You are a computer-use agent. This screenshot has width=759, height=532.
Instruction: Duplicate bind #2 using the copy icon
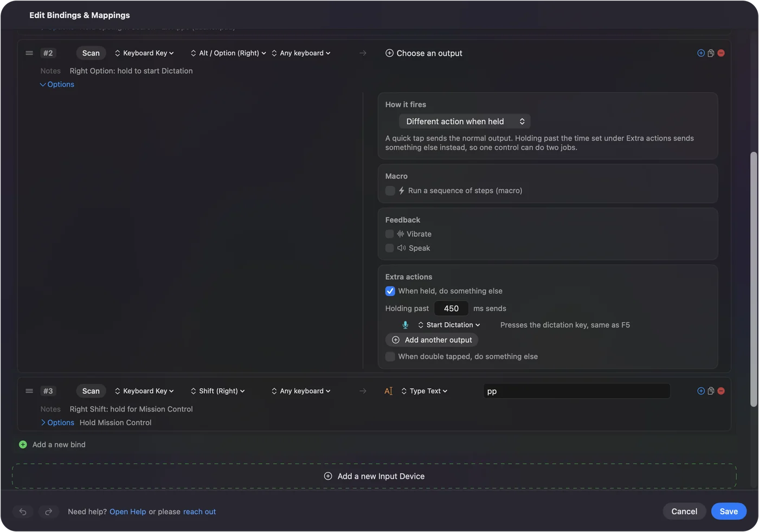point(711,53)
